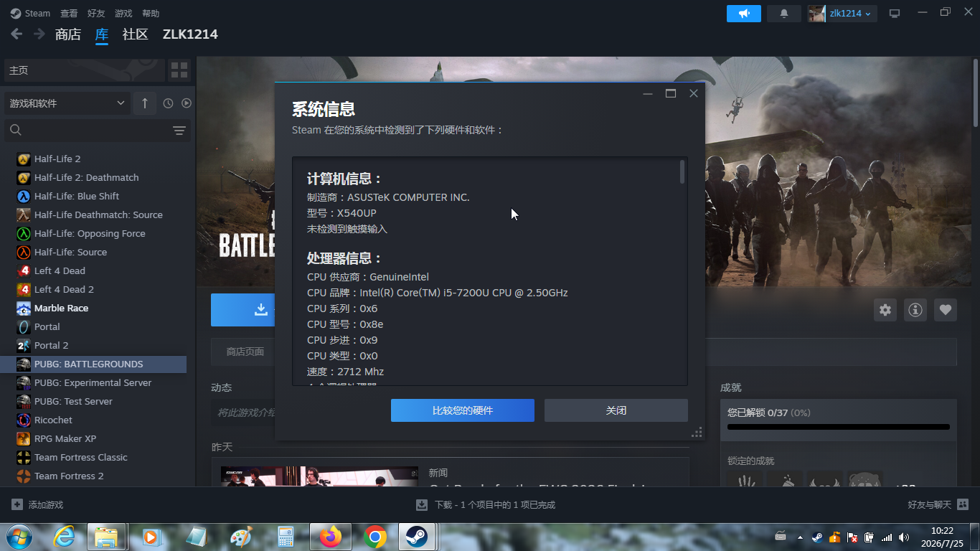Open the 好友 menu
This screenshot has width=980, height=551.
[x=96, y=14]
